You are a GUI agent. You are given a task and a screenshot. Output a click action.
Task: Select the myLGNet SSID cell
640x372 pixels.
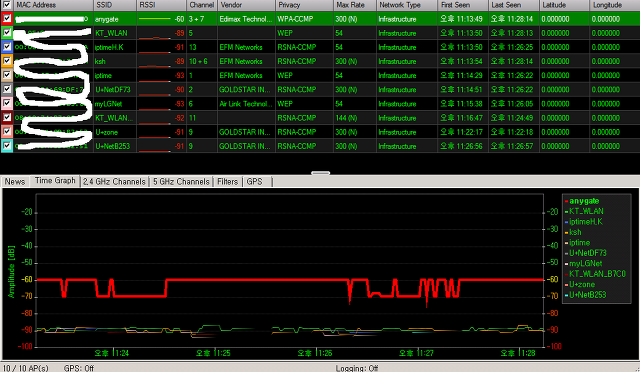pyautogui.click(x=115, y=104)
